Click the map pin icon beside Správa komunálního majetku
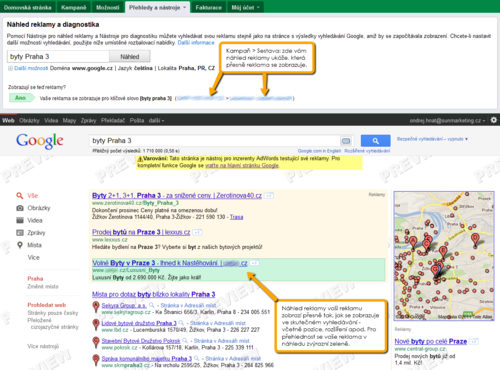The image size is (500, 370). coord(96,360)
